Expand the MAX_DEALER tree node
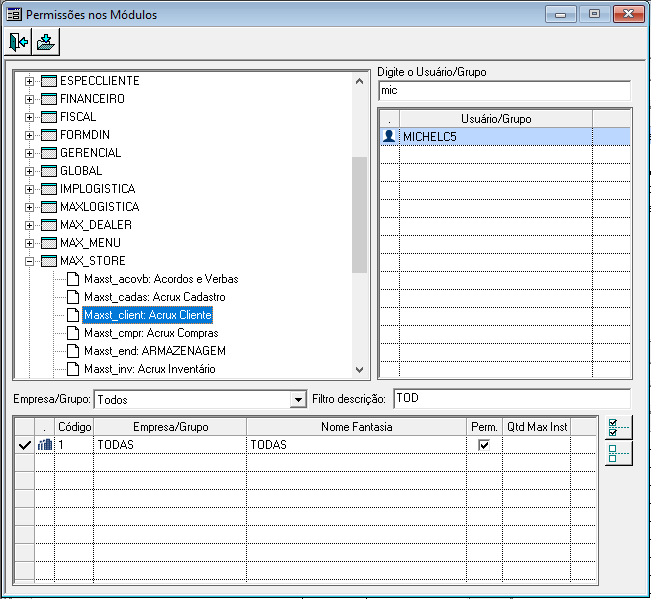This screenshot has height=599, width=651. pyautogui.click(x=29, y=225)
